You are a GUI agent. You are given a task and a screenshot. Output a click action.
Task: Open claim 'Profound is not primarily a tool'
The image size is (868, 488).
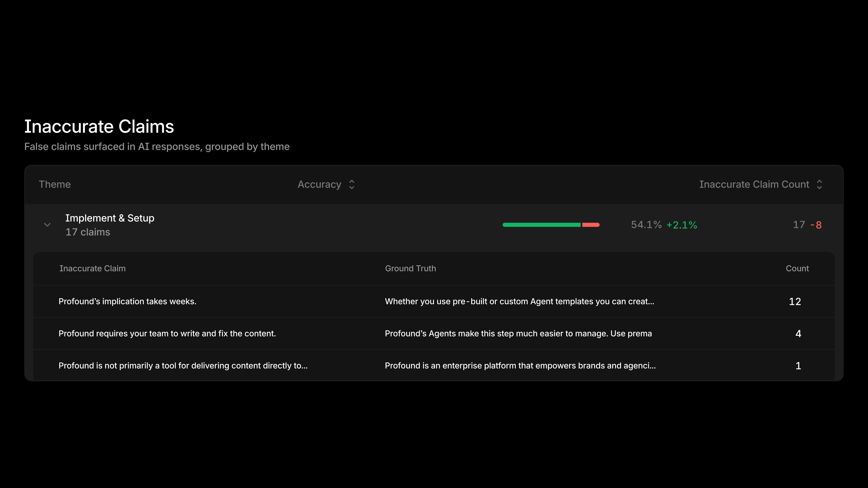[x=183, y=366]
